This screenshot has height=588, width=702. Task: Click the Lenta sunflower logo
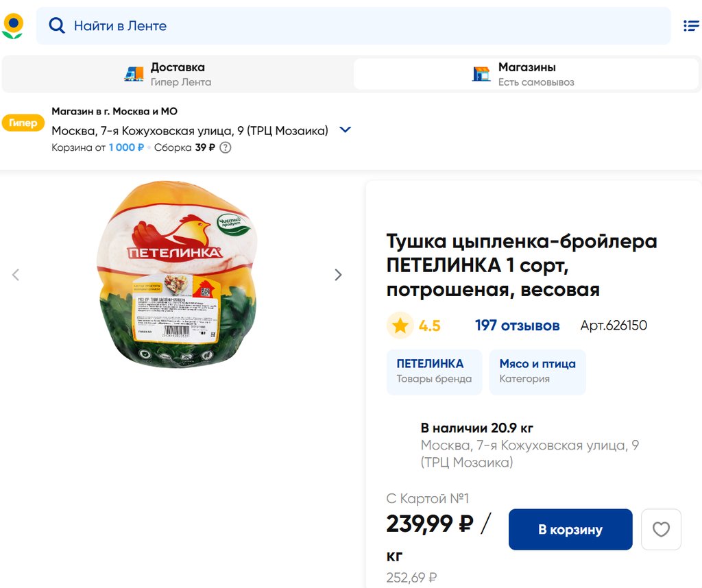[13, 26]
